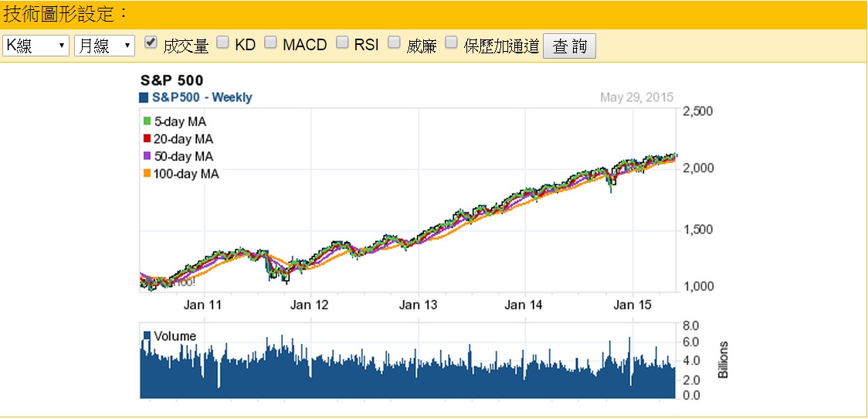This screenshot has height=419, width=868.
Task: Click the green 5-day MA legend swatch
Action: [x=147, y=121]
